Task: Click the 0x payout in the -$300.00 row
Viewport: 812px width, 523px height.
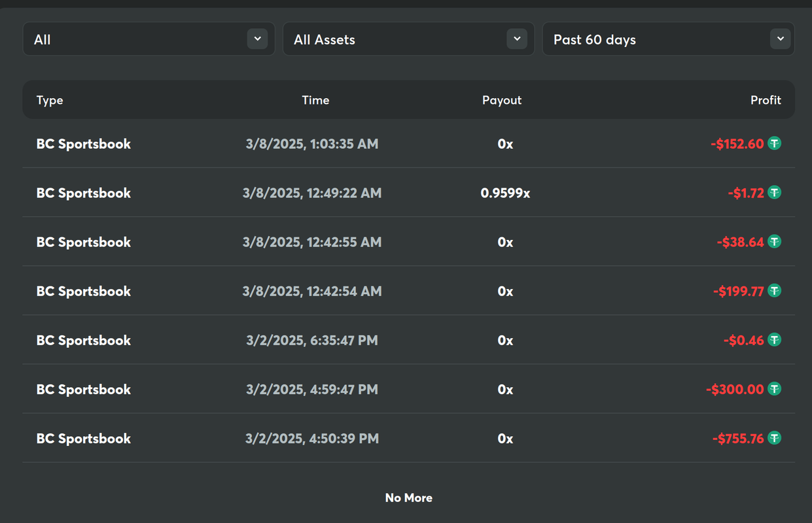Action: (x=505, y=389)
